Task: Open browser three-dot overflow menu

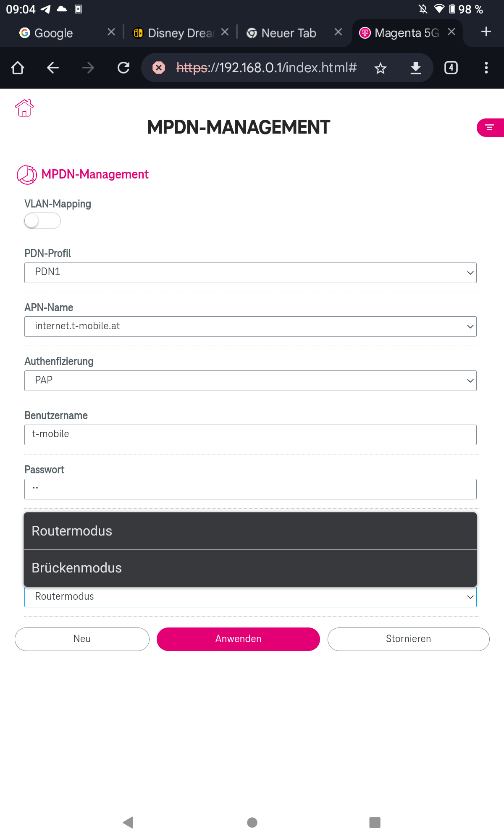Action: pyautogui.click(x=486, y=68)
